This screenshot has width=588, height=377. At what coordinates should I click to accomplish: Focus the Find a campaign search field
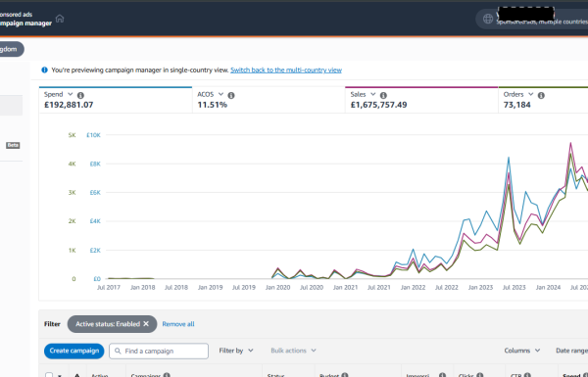click(159, 352)
